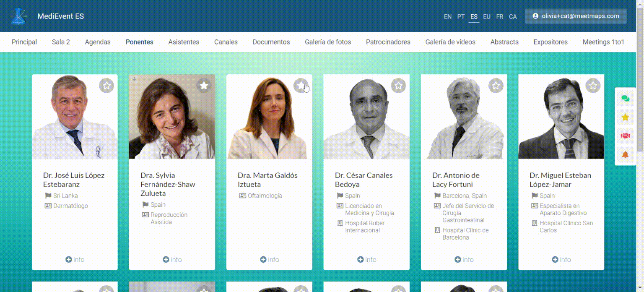Switch language to FR
The width and height of the screenshot is (644, 292).
(x=500, y=17)
